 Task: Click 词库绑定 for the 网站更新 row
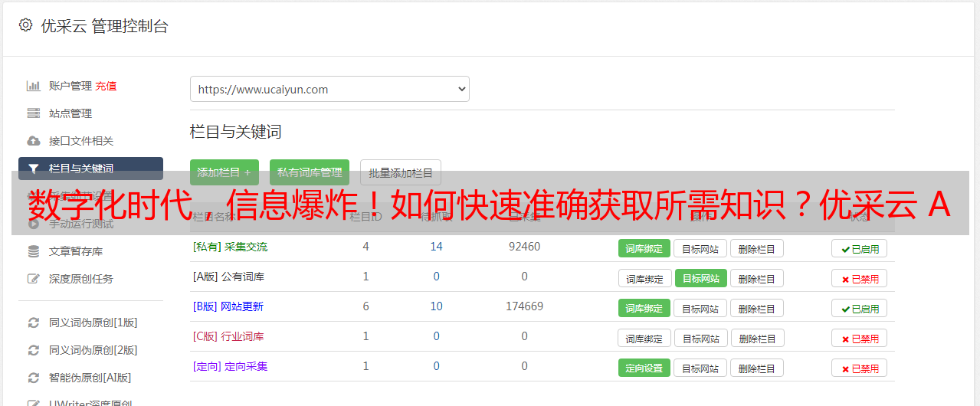pos(644,308)
